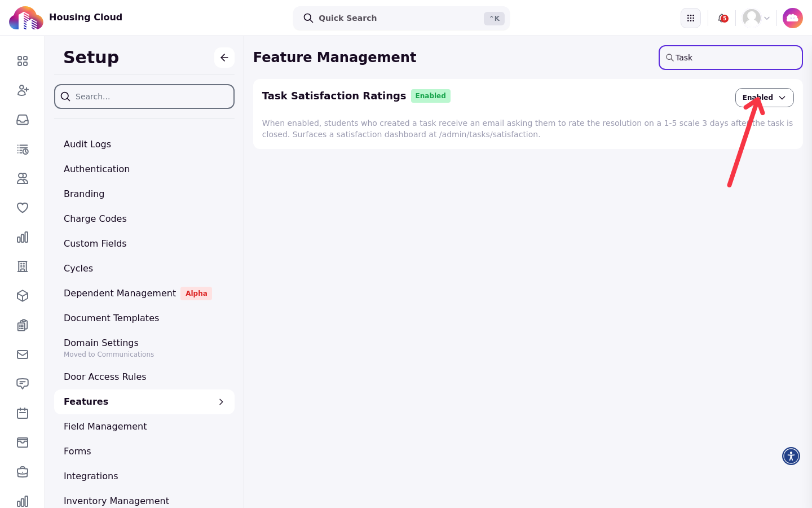This screenshot has height=508, width=812.
Task: Expand Features with its chevron
Action: click(221, 402)
